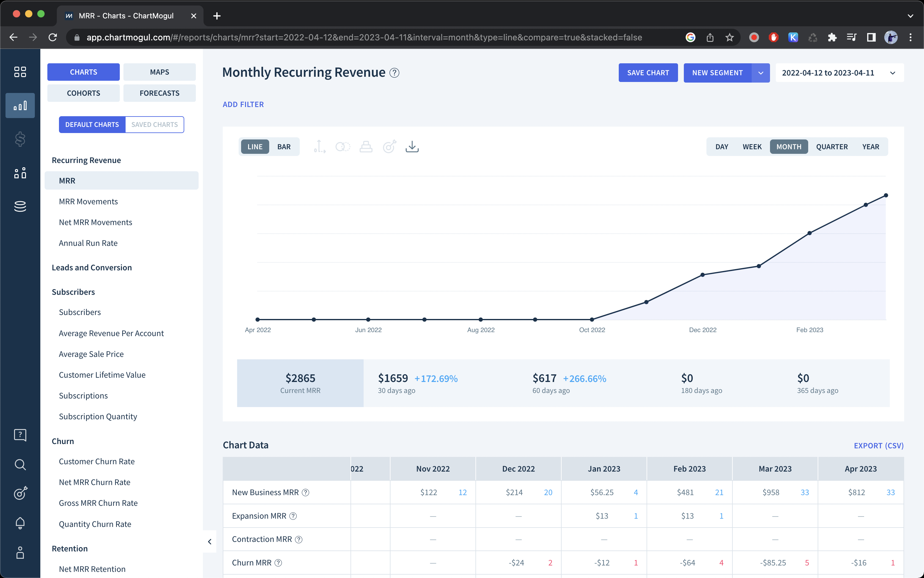Open Customer Churn Rate chart
Image resolution: width=924 pixels, height=578 pixels.
(97, 461)
